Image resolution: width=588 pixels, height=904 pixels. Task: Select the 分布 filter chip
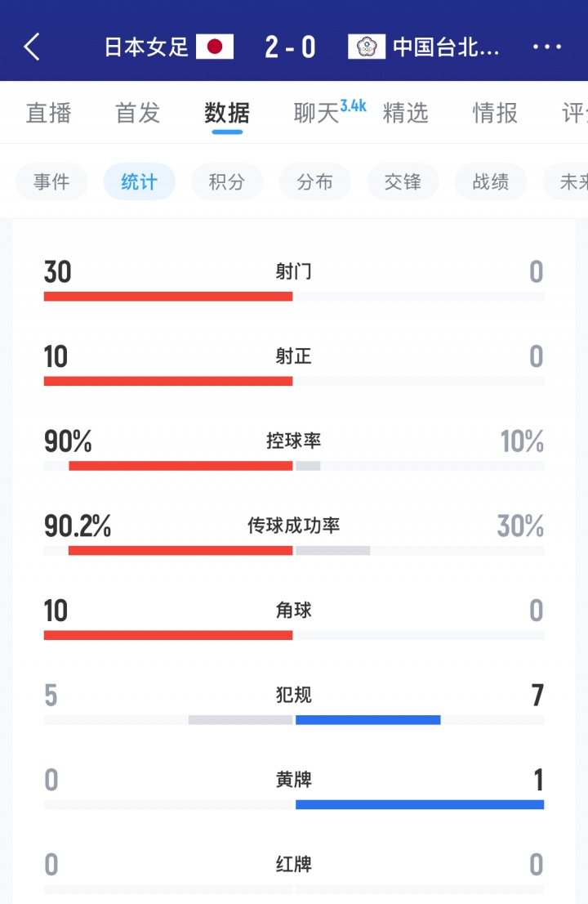tap(315, 181)
